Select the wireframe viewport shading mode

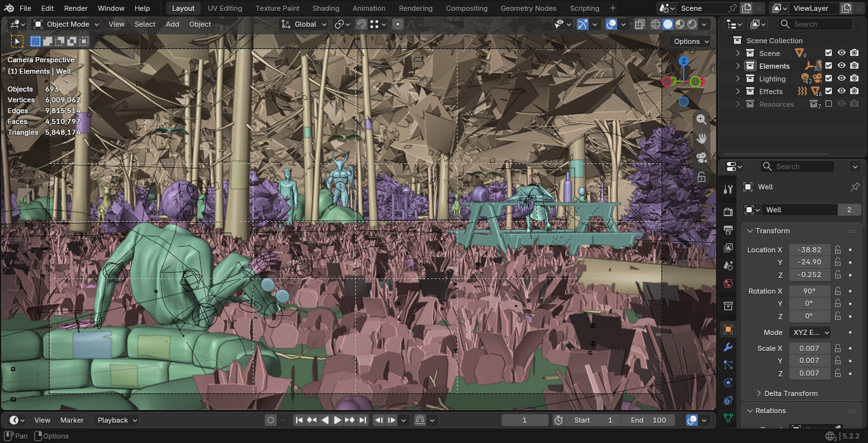tap(656, 24)
